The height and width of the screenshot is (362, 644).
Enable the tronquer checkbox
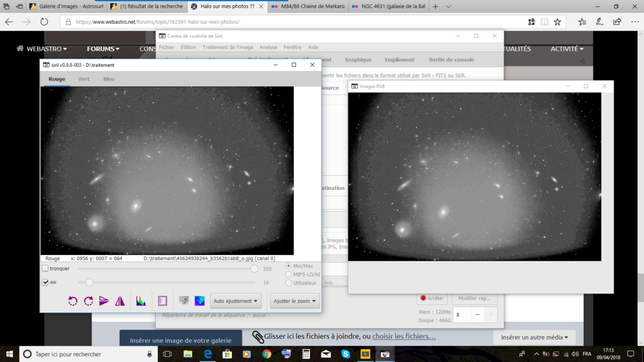tap(45, 269)
